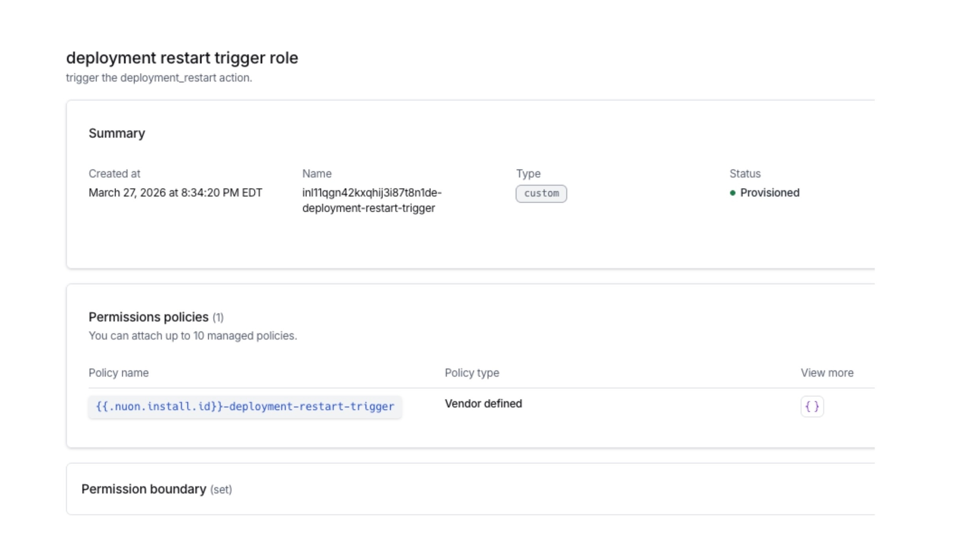Click the Summary section heading
This screenshot has width=957, height=560.
point(117,133)
